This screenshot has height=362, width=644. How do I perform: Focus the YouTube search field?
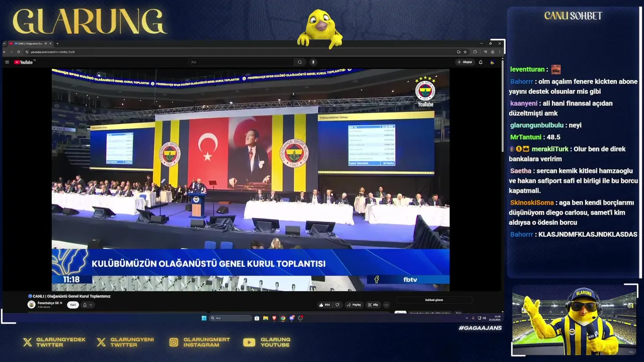coord(242,62)
